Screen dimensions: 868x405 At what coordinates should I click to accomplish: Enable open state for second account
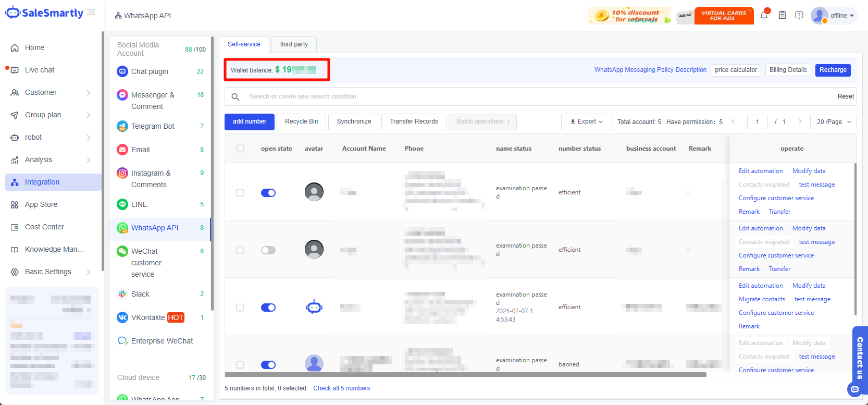[x=268, y=250]
